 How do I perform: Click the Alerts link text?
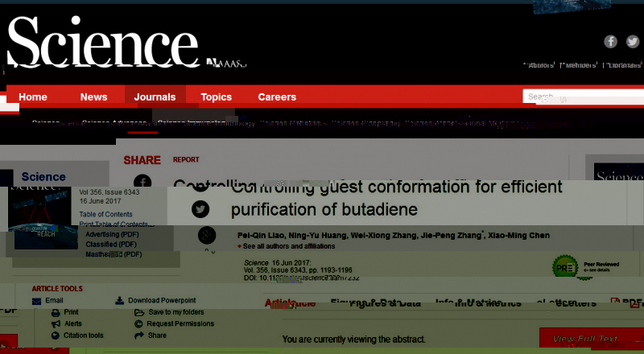[73, 323]
